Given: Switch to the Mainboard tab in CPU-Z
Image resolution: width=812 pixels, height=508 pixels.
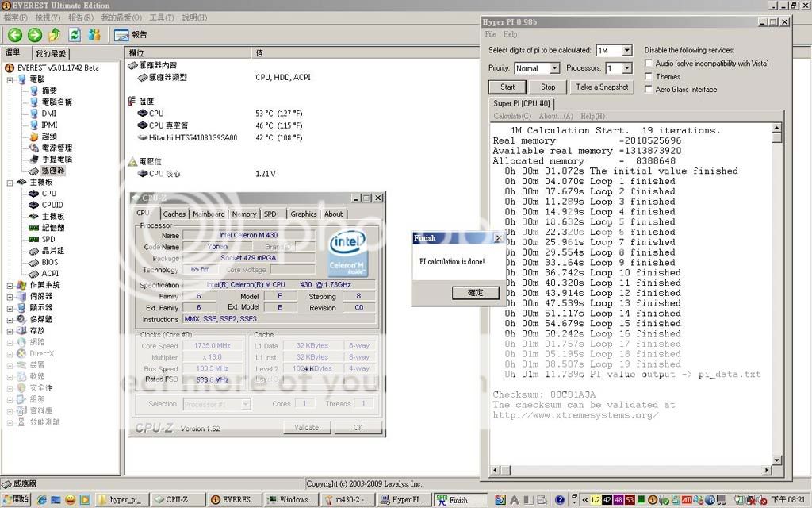Looking at the screenshot, I should coord(209,214).
